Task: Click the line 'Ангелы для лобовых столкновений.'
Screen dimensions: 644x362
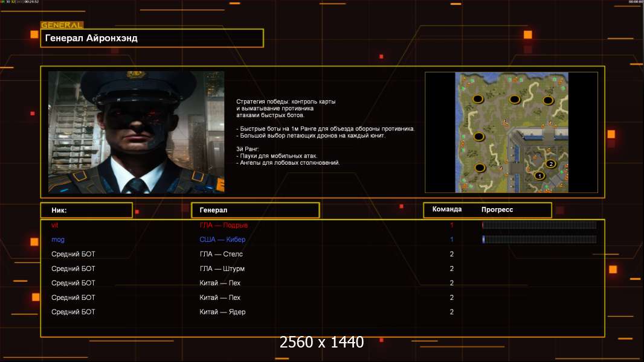Action: [288, 163]
